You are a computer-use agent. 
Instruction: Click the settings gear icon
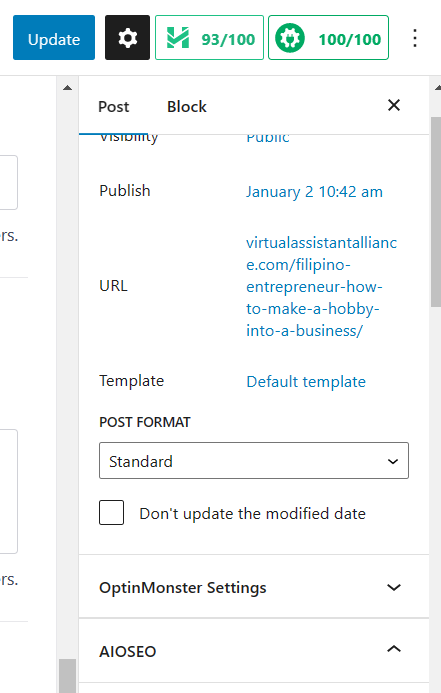[127, 38]
